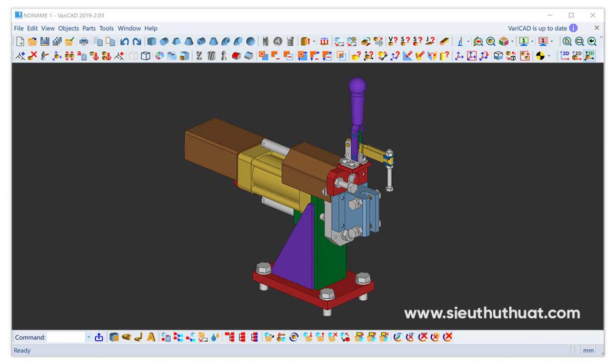Screen dimensions: 616x364
Task: Open the File menu
Action: [x=18, y=28]
